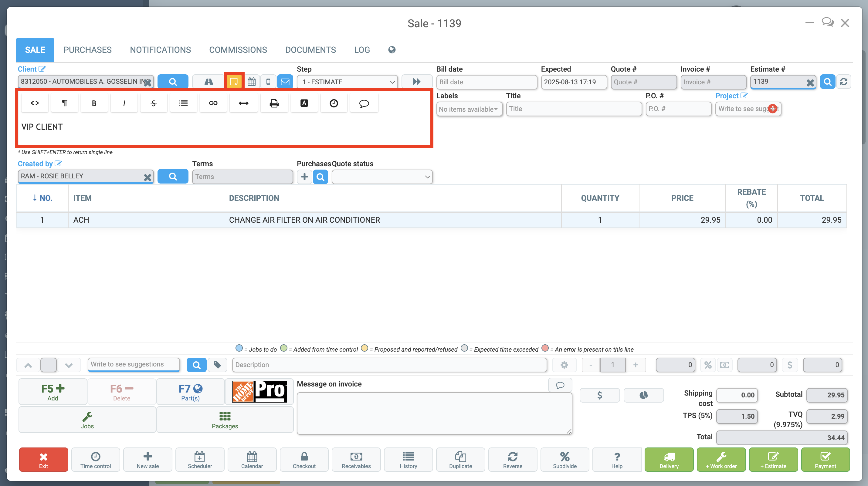Open the code view in note editor

[35, 103]
